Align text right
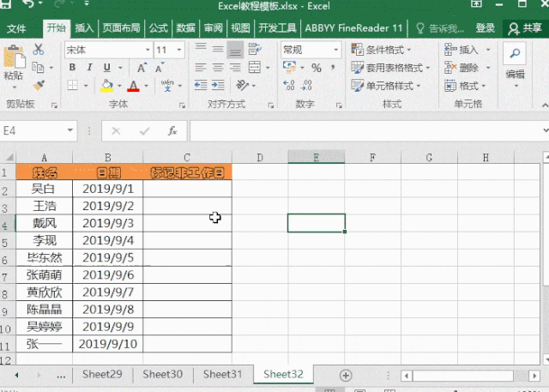The width and height of the screenshot is (549, 392). 235,67
